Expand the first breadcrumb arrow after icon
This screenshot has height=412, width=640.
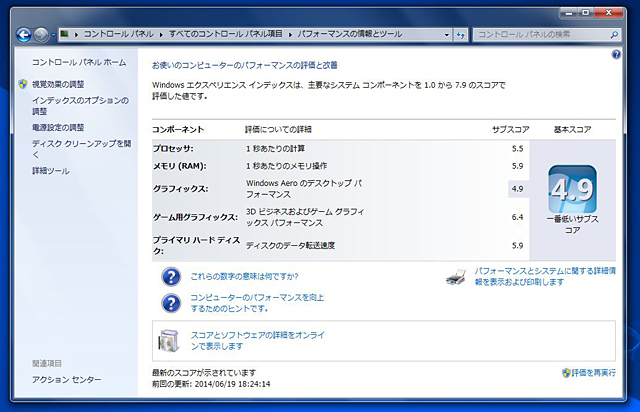(x=76, y=35)
